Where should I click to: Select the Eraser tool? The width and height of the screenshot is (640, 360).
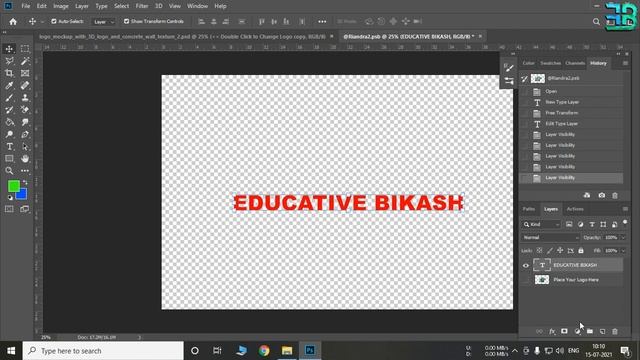(x=25, y=110)
